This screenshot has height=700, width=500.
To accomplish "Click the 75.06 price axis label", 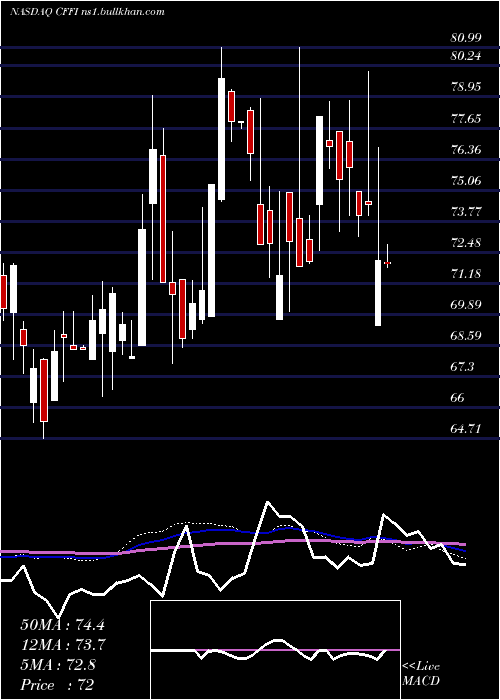I will coord(466,181).
